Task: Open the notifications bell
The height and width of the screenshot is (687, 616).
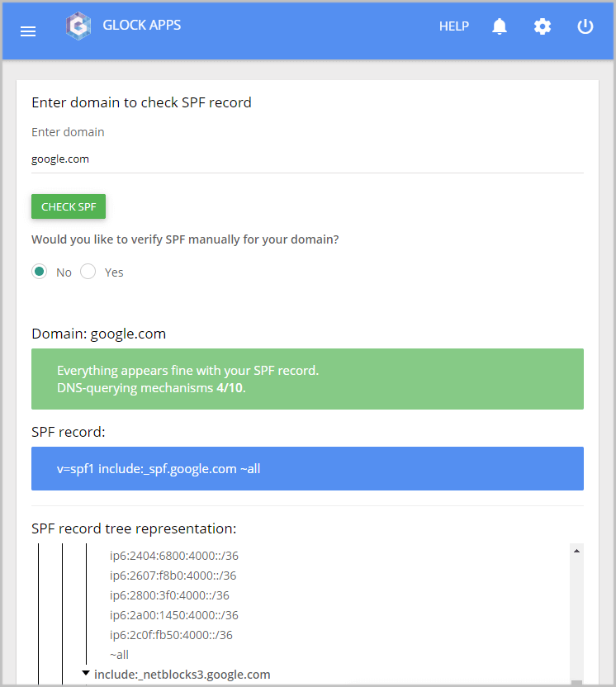Action: click(x=499, y=26)
